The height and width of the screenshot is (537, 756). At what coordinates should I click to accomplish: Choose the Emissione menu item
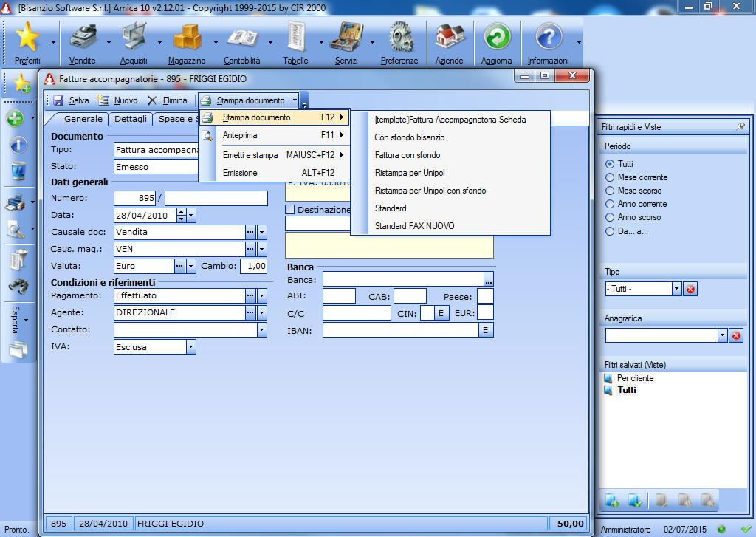pyautogui.click(x=275, y=173)
